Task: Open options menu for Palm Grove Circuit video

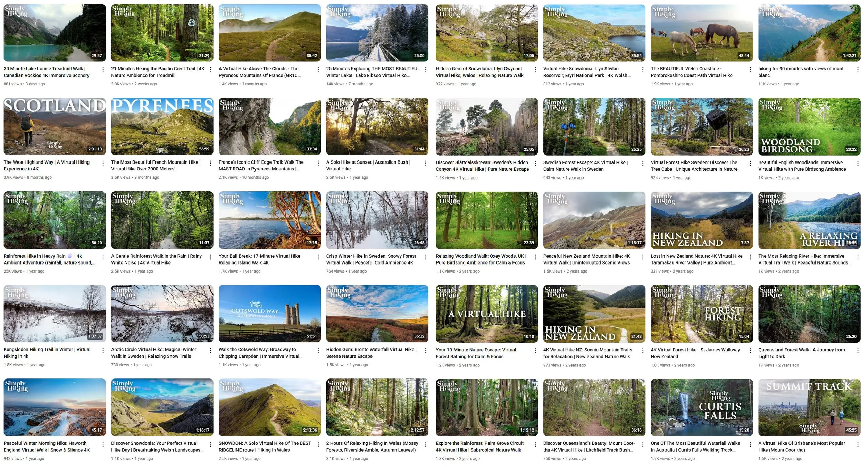Action: tap(535, 444)
